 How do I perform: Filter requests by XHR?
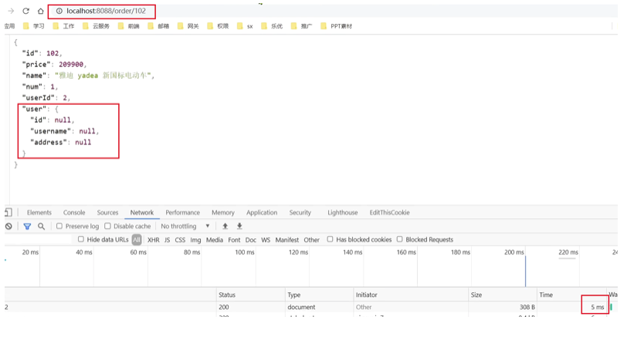tap(153, 240)
